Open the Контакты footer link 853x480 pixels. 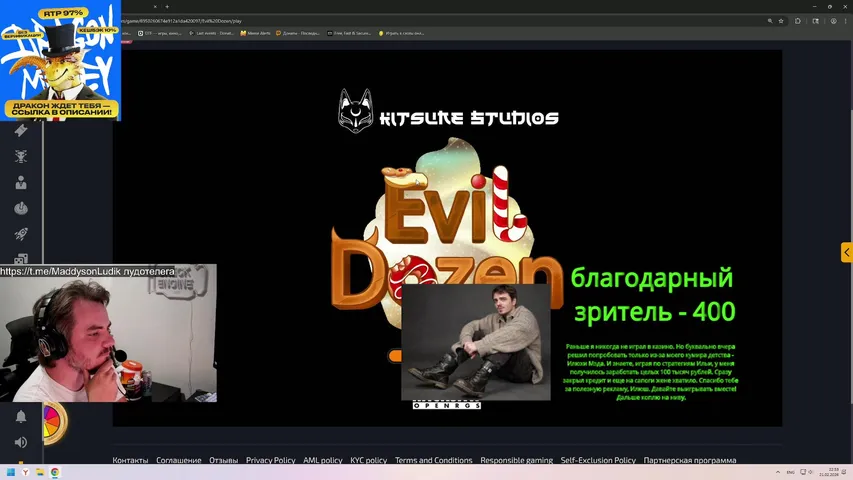point(130,460)
